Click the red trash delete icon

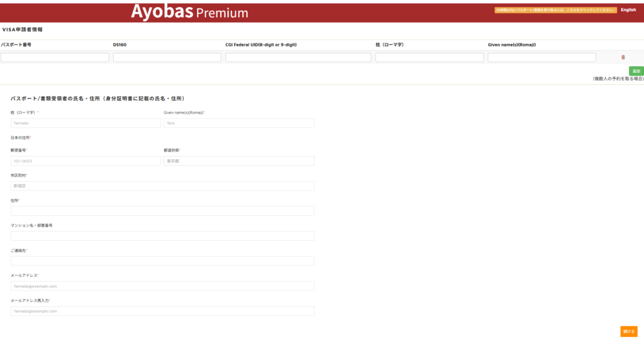pyautogui.click(x=623, y=57)
